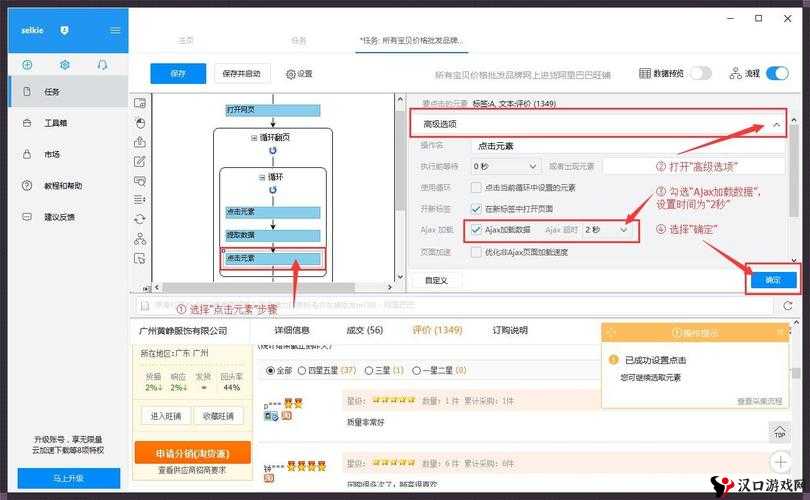Check the optimize Ajax page loading checkbox
This screenshot has height=500, width=810.
click(476, 252)
